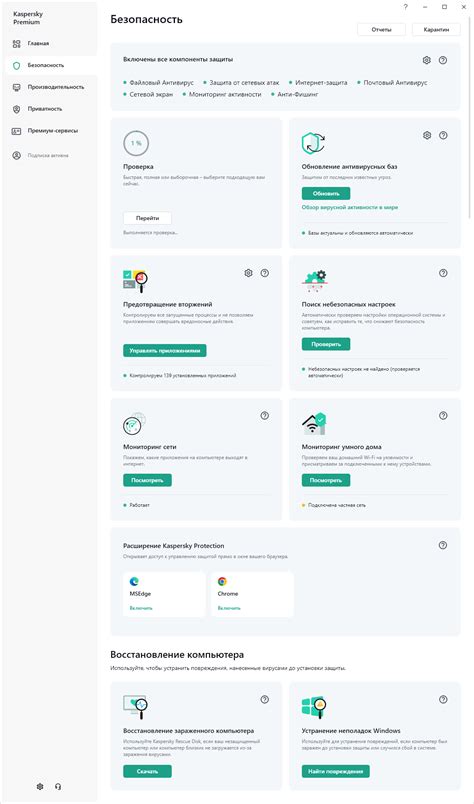Screen dimensions: 474x804
Task: Open settings gear for protection components
Action: pyautogui.click(x=427, y=61)
